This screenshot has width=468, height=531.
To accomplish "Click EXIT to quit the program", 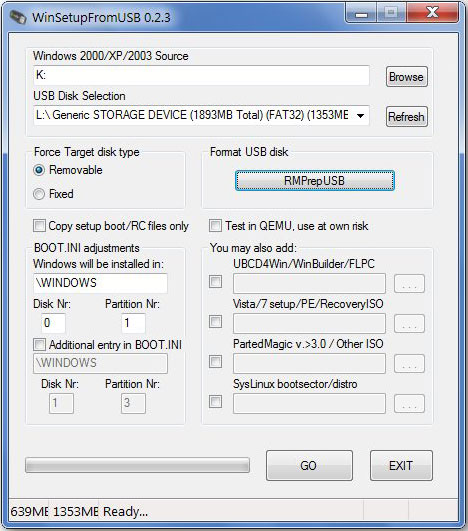I will (x=401, y=466).
